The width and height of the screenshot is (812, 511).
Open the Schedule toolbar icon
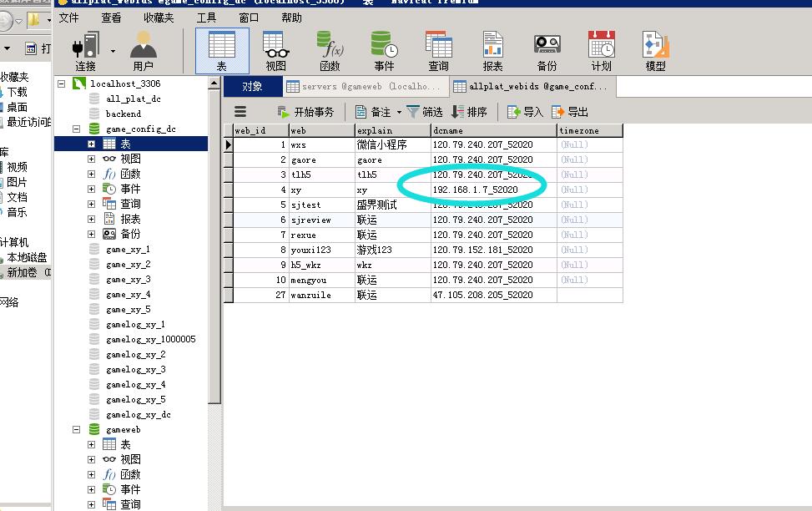pyautogui.click(x=601, y=50)
